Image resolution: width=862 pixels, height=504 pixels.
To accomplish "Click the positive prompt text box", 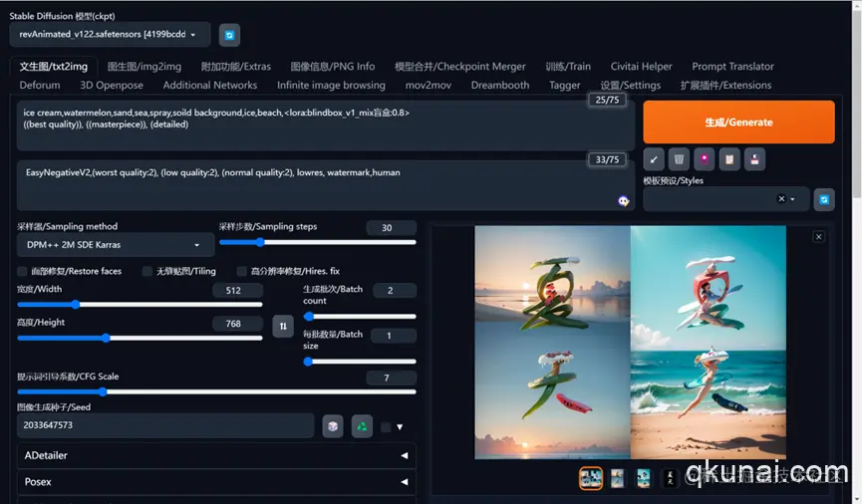I will [x=326, y=126].
